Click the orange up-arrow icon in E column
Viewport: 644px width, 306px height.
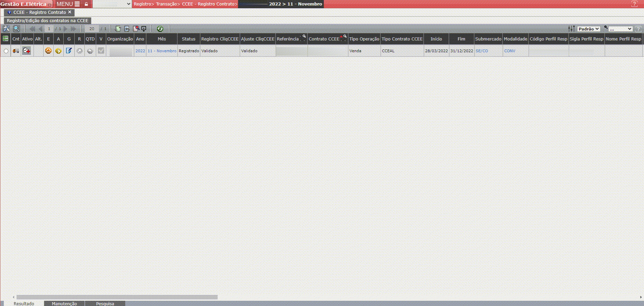click(x=48, y=51)
